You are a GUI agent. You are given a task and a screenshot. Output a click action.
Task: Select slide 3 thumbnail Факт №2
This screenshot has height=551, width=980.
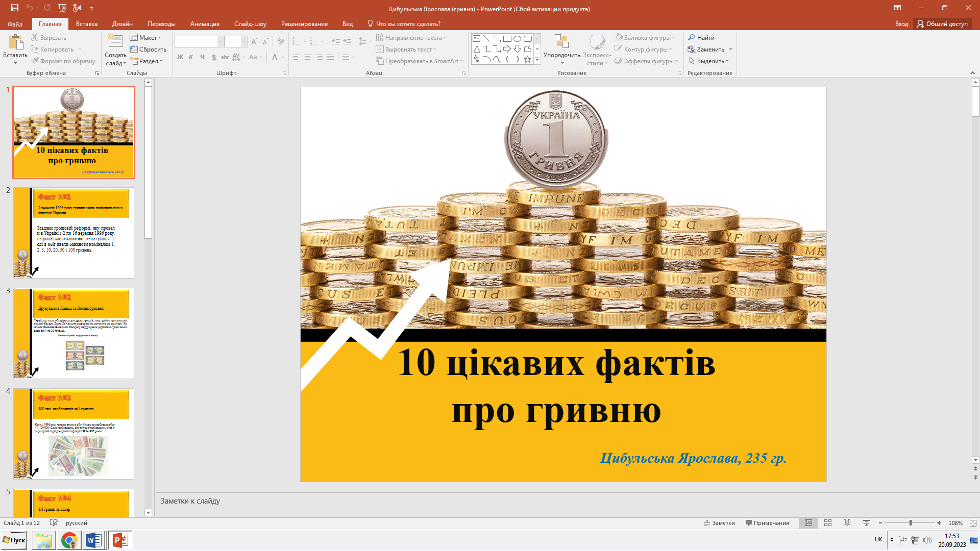click(x=73, y=333)
